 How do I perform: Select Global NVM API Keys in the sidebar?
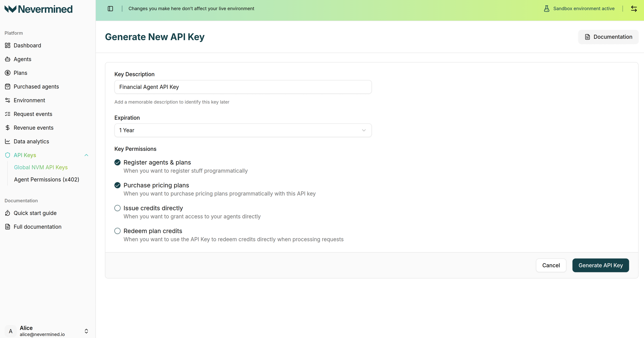pos(41,167)
